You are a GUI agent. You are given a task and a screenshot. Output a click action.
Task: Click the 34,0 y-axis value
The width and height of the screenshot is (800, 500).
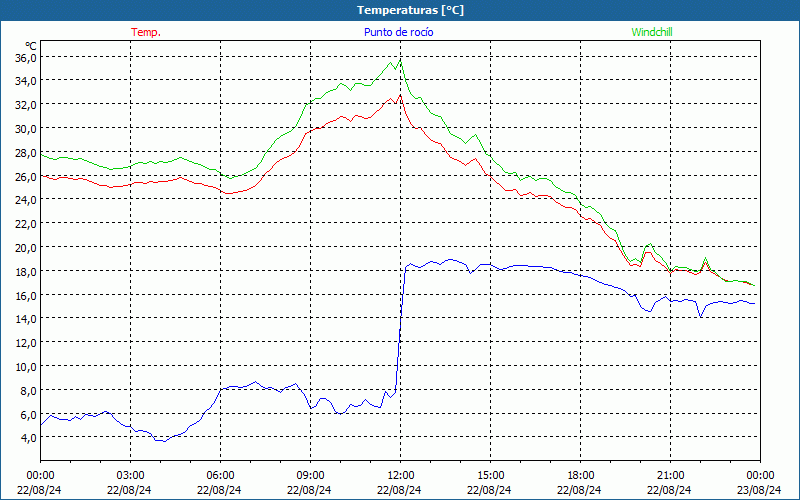click(26, 81)
